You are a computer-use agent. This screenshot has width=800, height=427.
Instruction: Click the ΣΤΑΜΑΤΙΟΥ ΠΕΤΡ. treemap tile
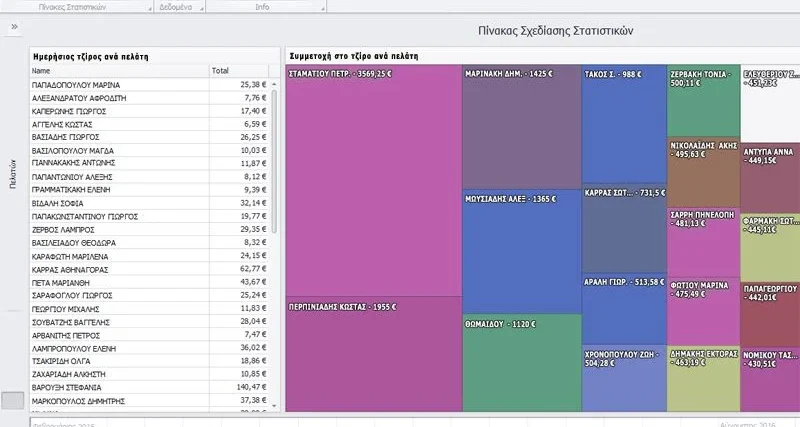(x=374, y=181)
